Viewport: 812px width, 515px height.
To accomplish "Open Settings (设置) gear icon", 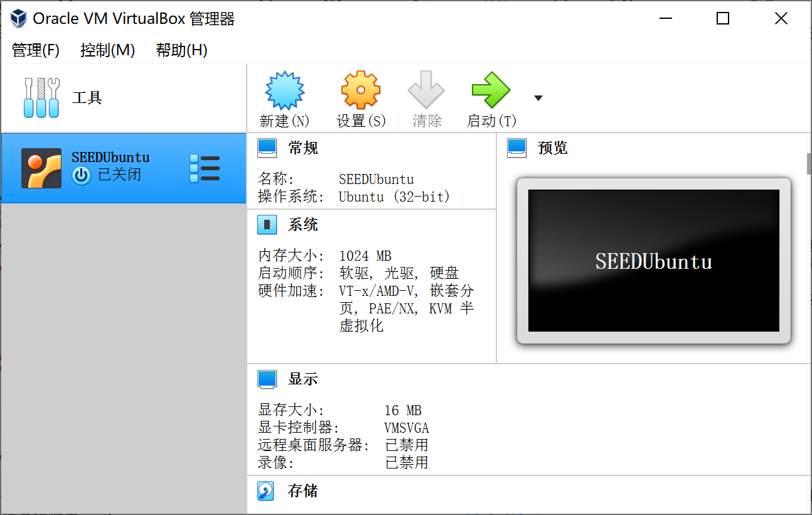I will 361,90.
